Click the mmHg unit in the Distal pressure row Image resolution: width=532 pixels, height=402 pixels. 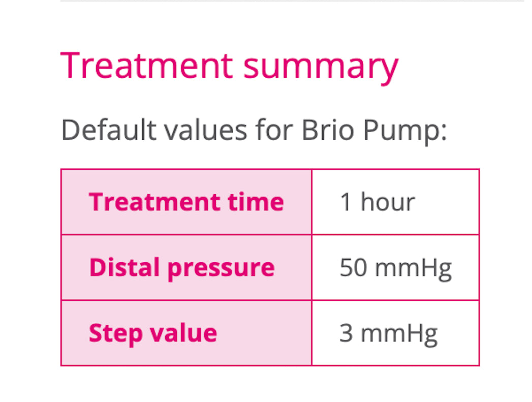pos(414,269)
